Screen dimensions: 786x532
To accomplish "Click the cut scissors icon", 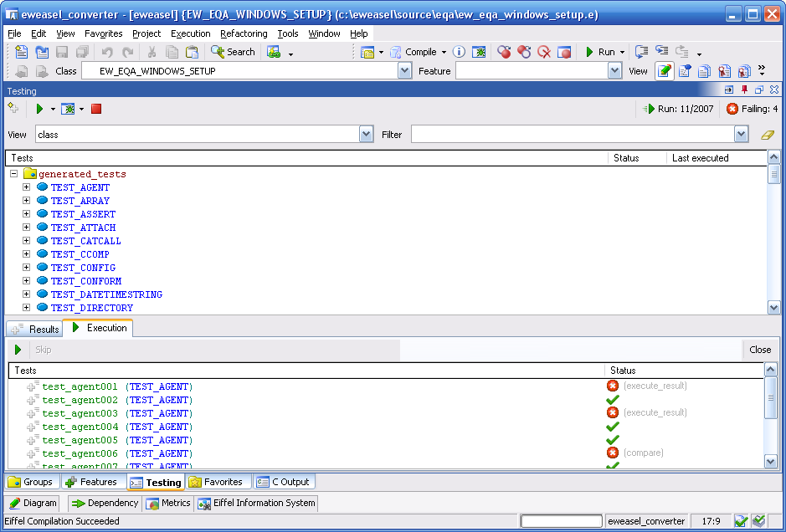I will coord(152,52).
